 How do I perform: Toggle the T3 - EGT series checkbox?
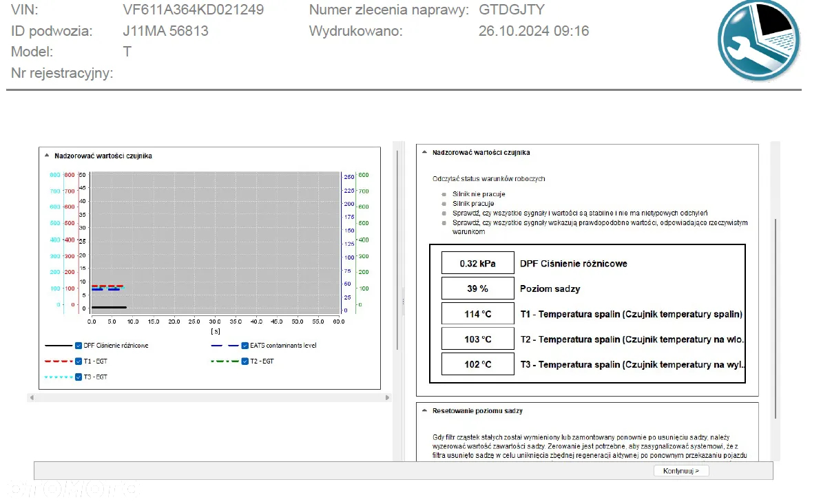(x=79, y=377)
